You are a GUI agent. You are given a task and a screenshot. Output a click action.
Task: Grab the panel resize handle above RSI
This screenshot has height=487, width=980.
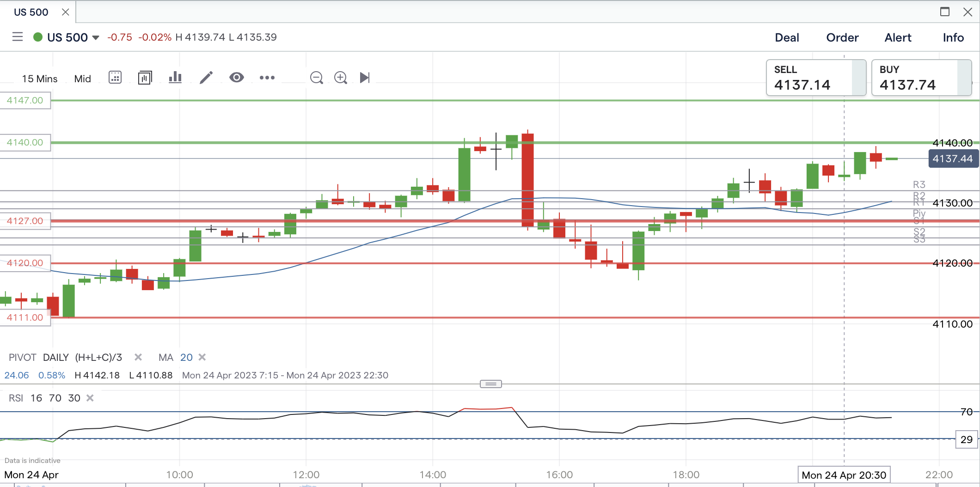pyautogui.click(x=490, y=384)
